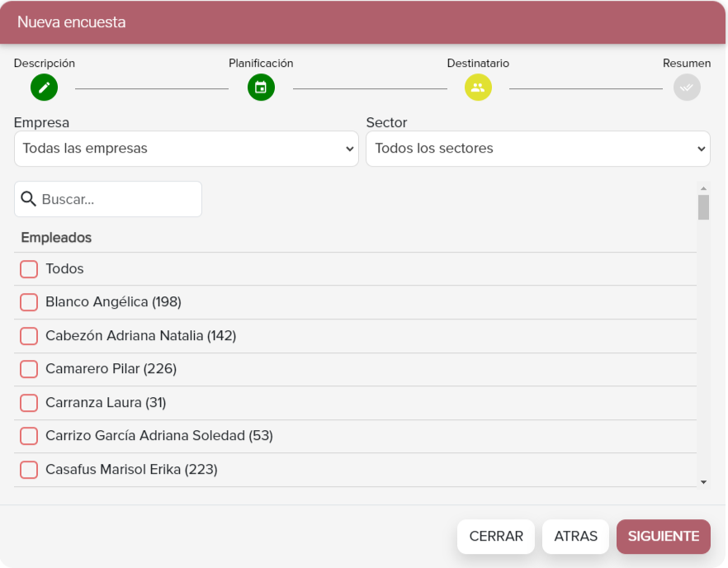The image size is (728, 568).
Task: Focus the Buscar search field
Action: [108, 199]
